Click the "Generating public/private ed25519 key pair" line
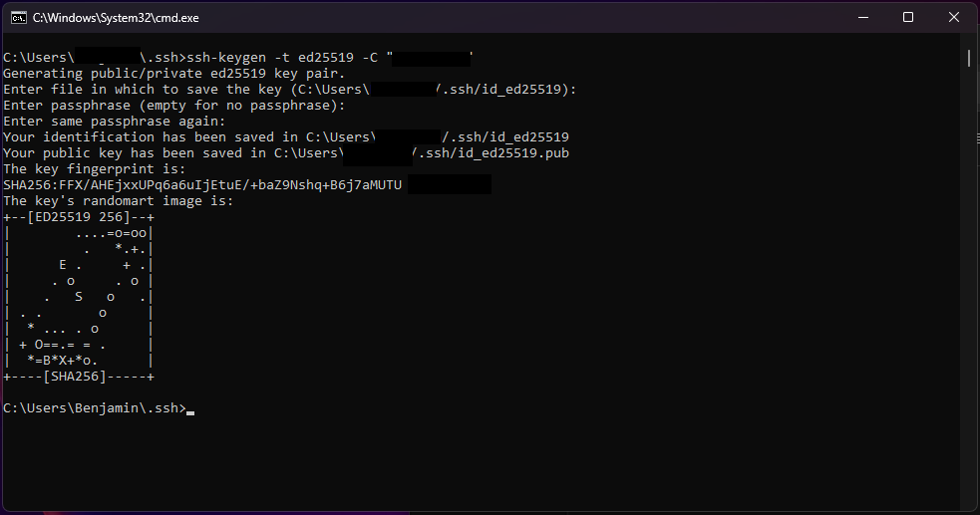 173,74
